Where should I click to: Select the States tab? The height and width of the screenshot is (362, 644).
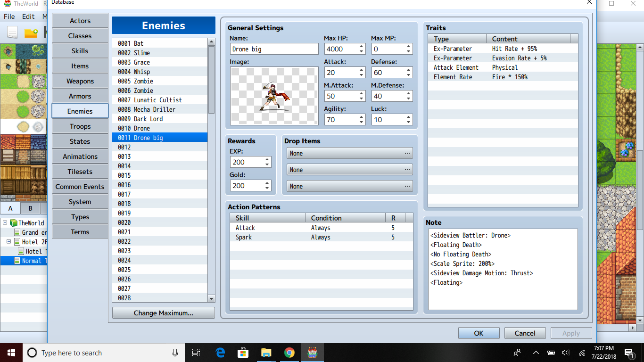(x=80, y=141)
